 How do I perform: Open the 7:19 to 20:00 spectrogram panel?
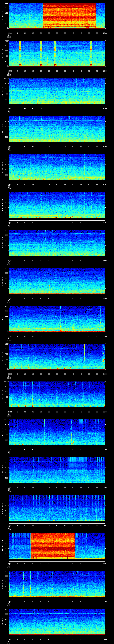pyautogui.click(x=57, y=205)
